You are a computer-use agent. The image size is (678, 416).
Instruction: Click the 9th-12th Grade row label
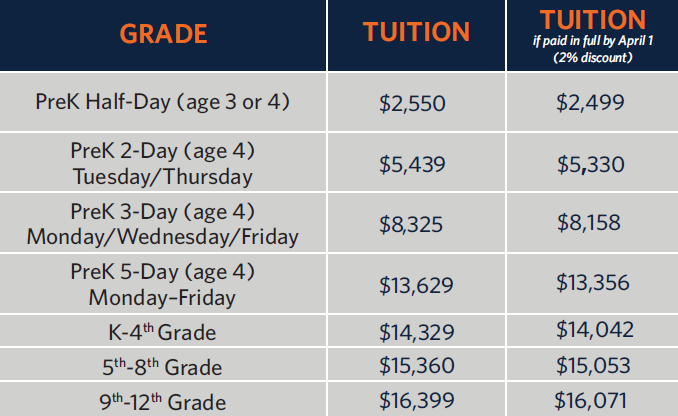pyautogui.click(x=164, y=401)
